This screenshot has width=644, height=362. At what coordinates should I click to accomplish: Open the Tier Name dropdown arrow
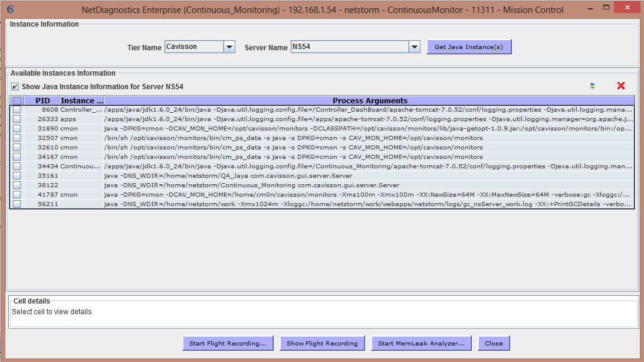[x=229, y=47]
